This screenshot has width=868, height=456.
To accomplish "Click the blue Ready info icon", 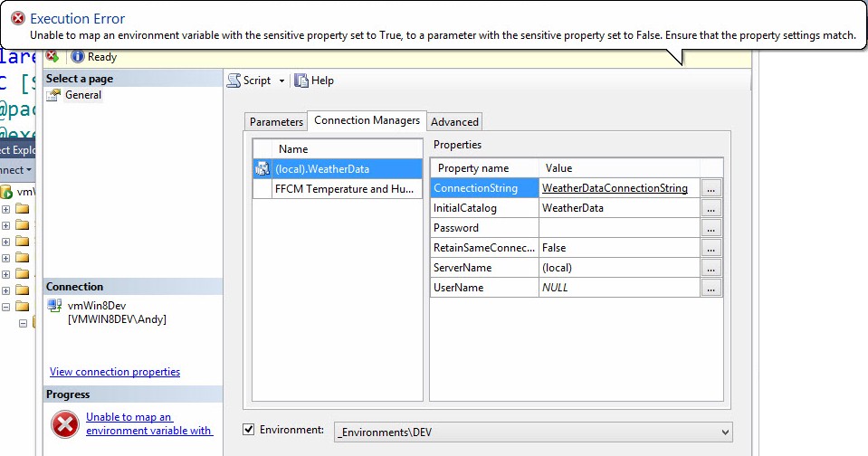I will coord(78,57).
